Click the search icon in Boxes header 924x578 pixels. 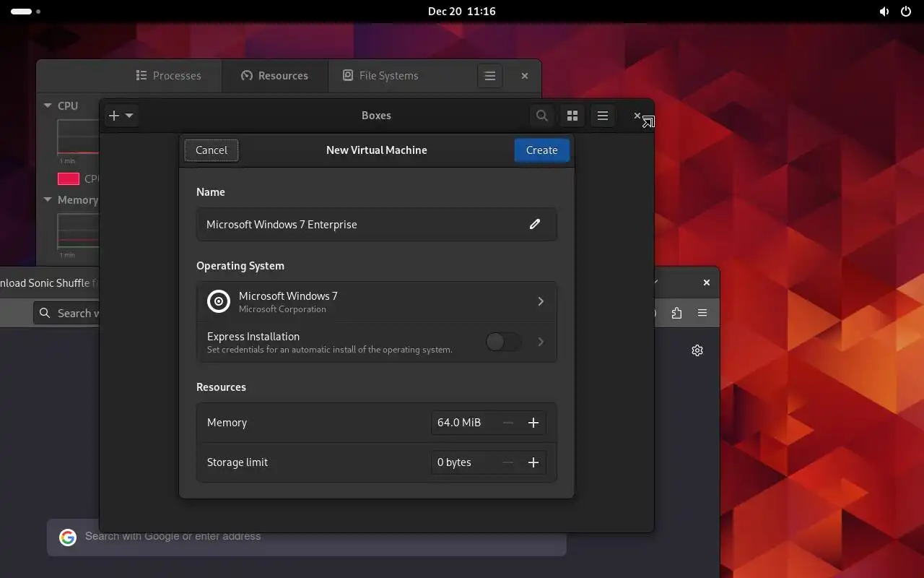tap(541, 116)
